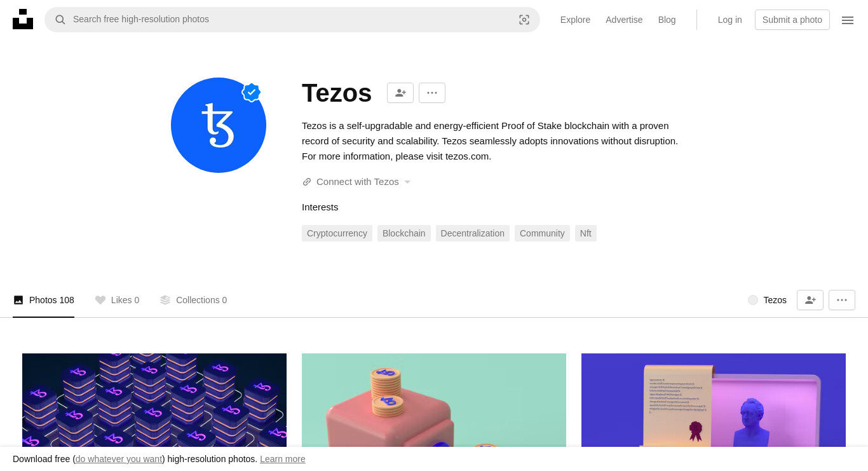Select the Nft interest tag
Image resolution: width=868 pixels, height=471 pixels.
586,233
